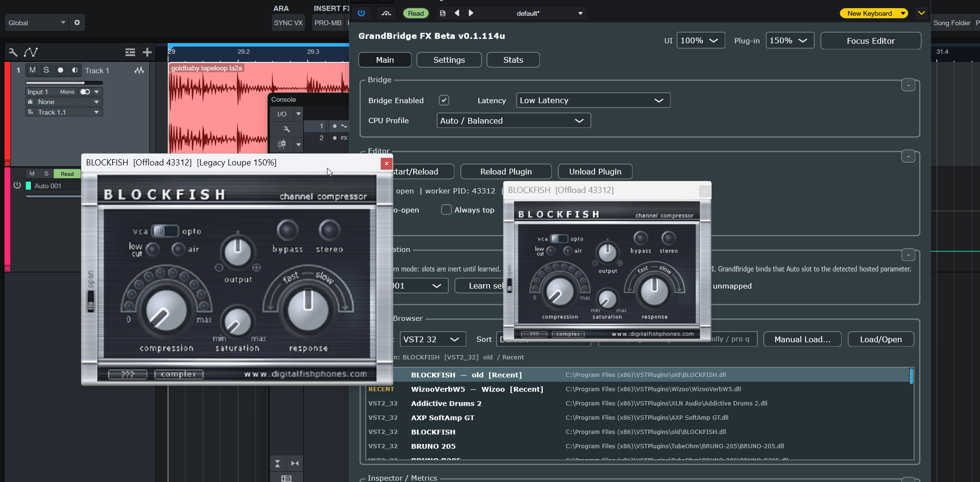Click the inward arrows icon at Console bottom
Image resolution: width=980 pixels, height=482 pixels.
pyautogui.click(x=295, y=463)
